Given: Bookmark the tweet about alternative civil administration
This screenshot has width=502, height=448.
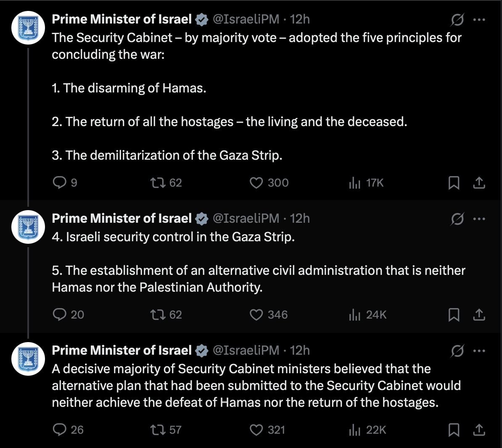Looking at the screenshot, I should point(454,314).
